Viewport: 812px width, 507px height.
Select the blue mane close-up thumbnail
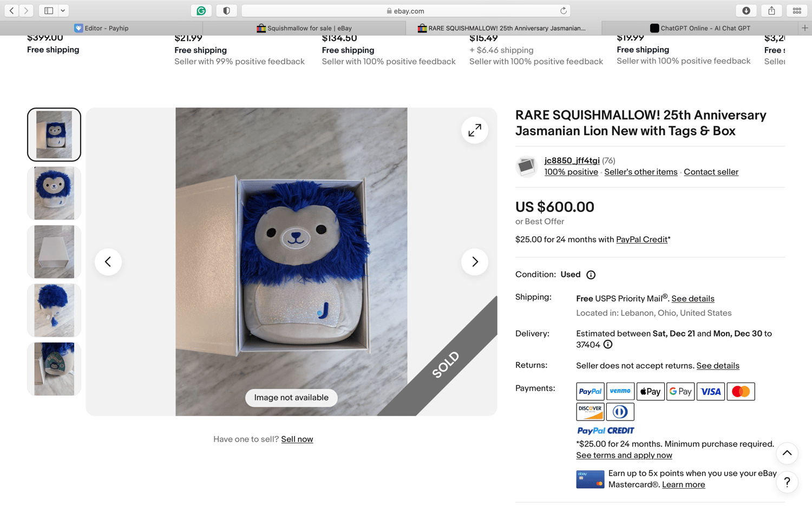[x=54, y=311]
